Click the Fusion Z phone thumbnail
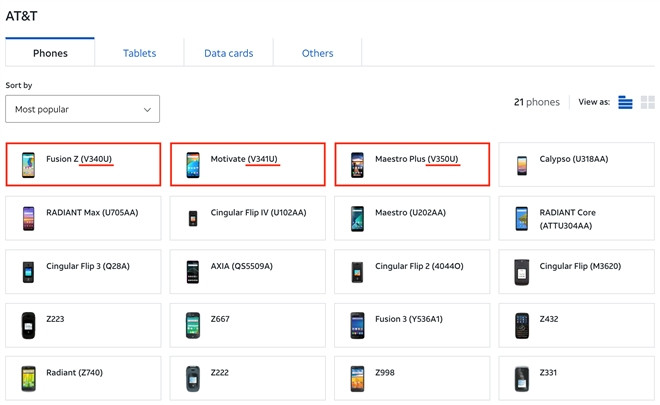Viewport: 660px width, 405px height. tap(28, 165)
